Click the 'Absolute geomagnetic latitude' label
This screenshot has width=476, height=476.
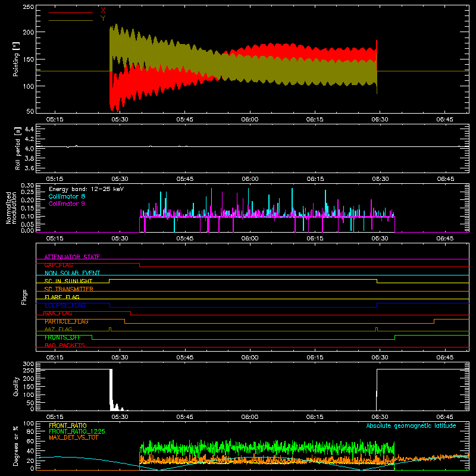(x=411, y=425)
